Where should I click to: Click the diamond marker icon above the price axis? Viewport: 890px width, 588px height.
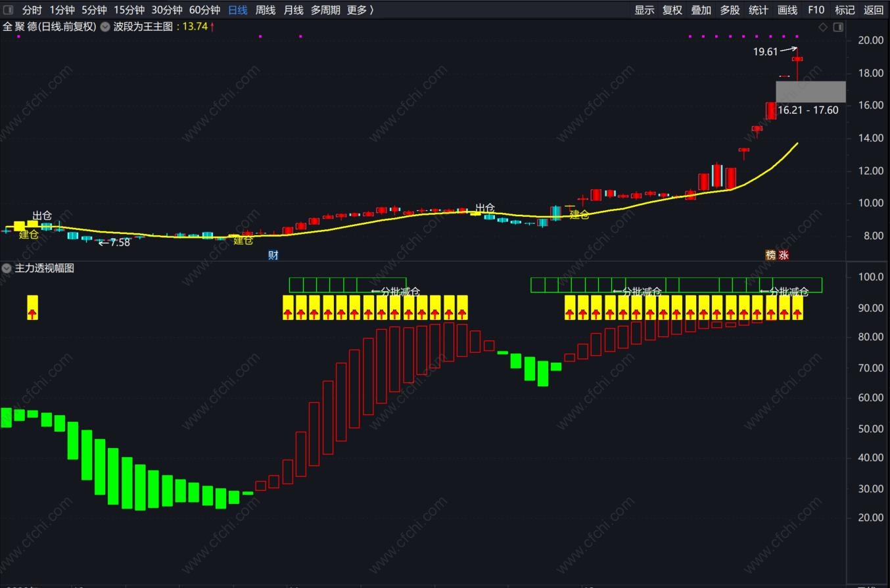822,27
